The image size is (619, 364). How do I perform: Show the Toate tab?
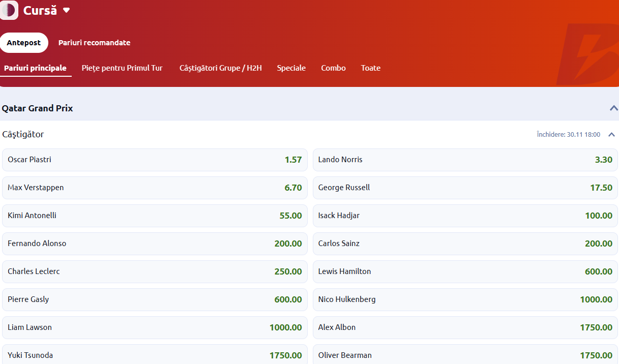point(370,68)
